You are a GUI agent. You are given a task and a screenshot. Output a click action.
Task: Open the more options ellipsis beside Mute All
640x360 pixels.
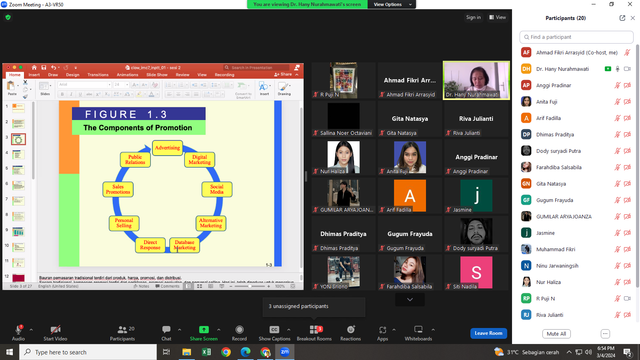[x=605, y=334]
